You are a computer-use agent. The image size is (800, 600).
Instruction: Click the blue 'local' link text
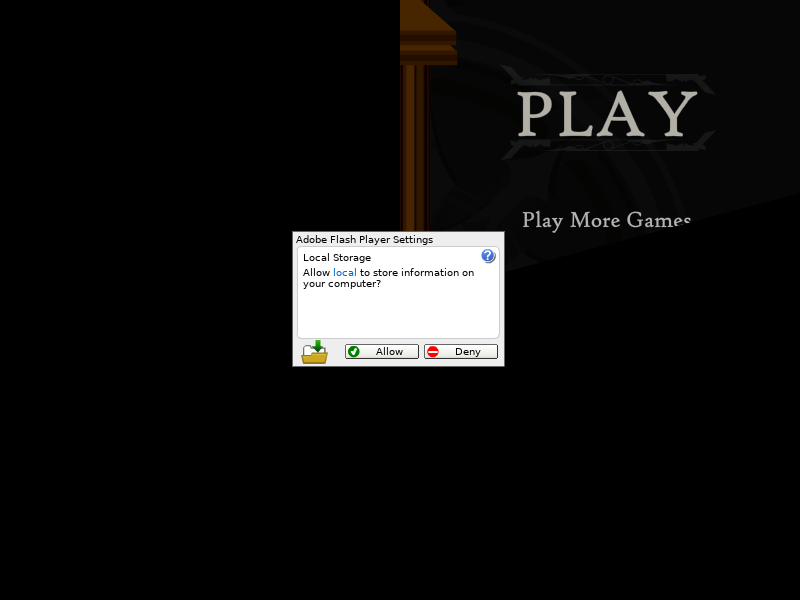pyautogui.click(x=344, y=272)
